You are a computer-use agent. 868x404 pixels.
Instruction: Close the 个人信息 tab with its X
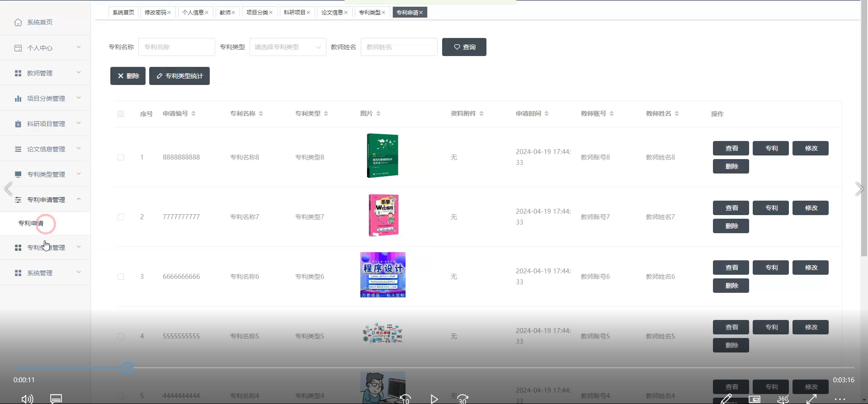pyautogui.click(x=207, y=13)
